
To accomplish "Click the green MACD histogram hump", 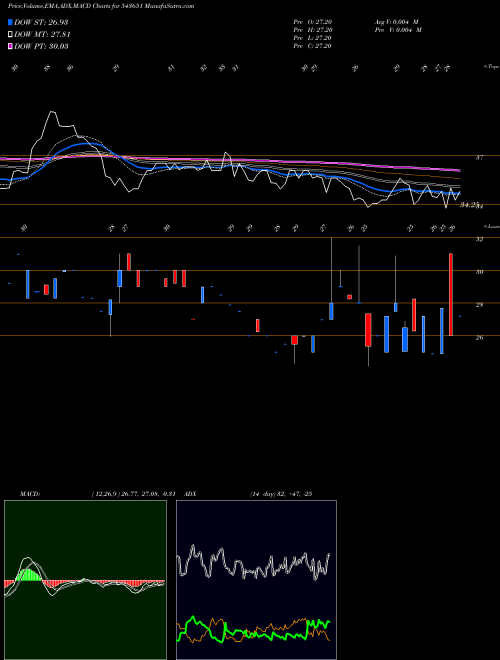I will [29, 575].
